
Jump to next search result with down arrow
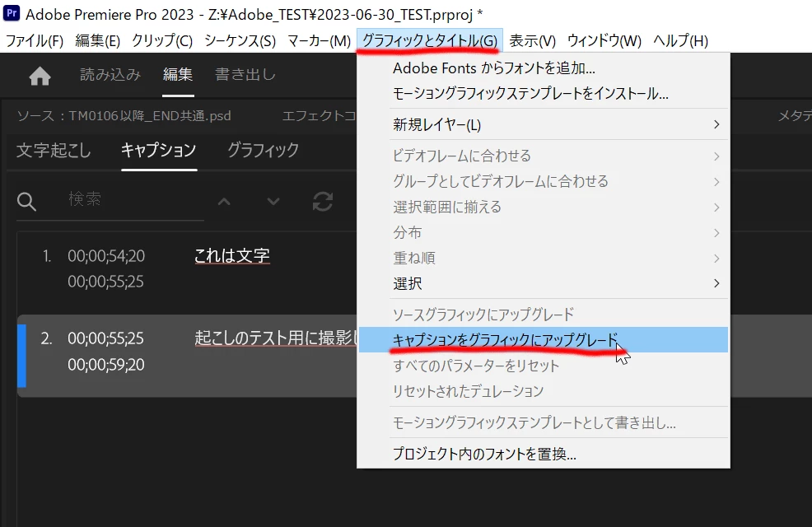click(273, 202)
